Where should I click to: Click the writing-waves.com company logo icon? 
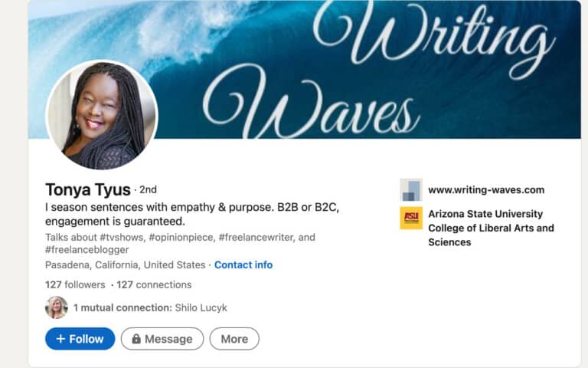coord(411,189)
